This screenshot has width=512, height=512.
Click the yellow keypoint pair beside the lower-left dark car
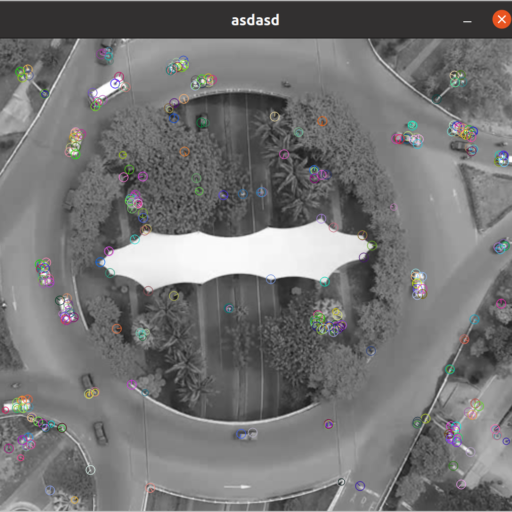tap(91, 393)
